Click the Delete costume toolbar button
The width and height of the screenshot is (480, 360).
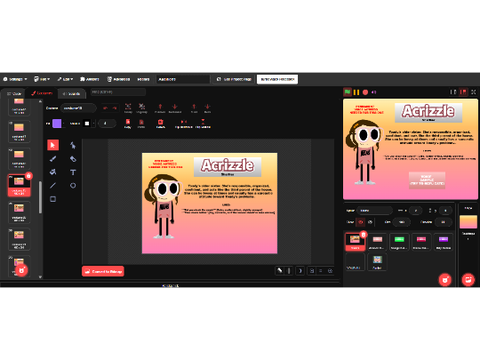(160, 123)
